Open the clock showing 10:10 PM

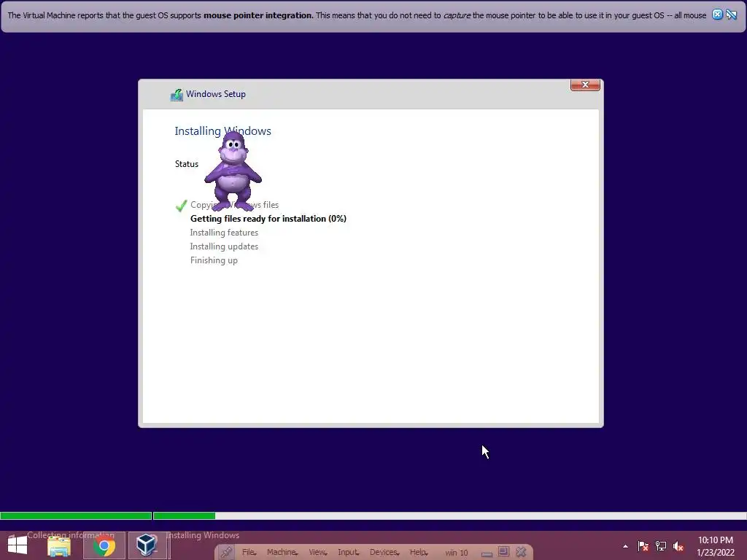tap(716, 546)
